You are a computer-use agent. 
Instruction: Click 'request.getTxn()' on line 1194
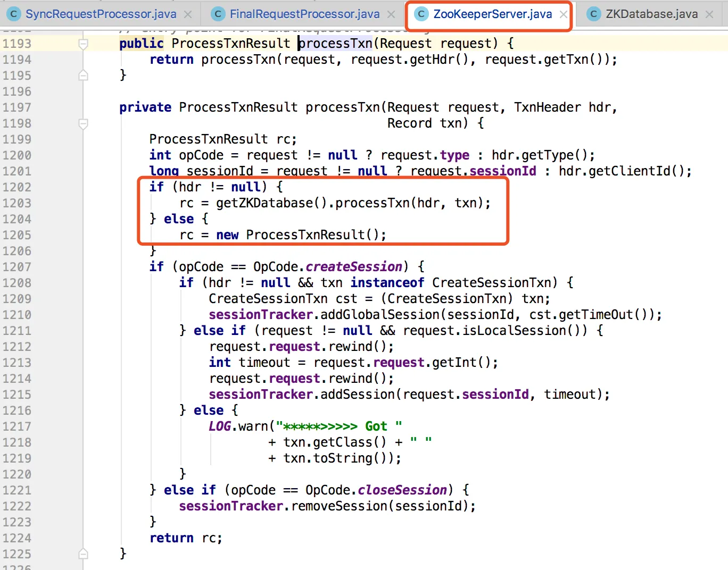point(544,60)
